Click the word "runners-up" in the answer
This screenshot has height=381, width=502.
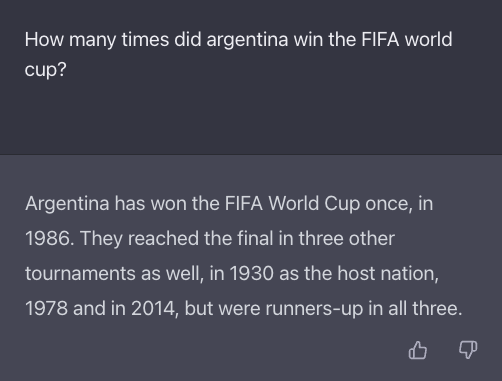(314, 309)
